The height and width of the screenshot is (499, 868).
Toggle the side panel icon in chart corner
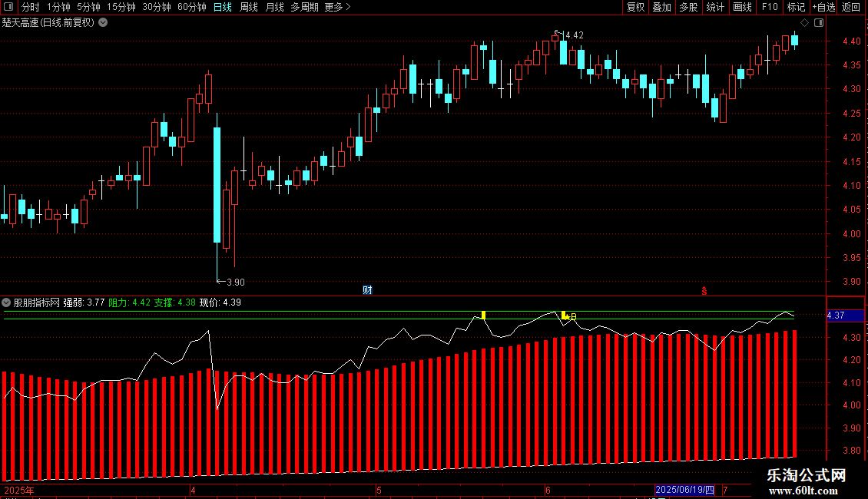tap(819, 23)
